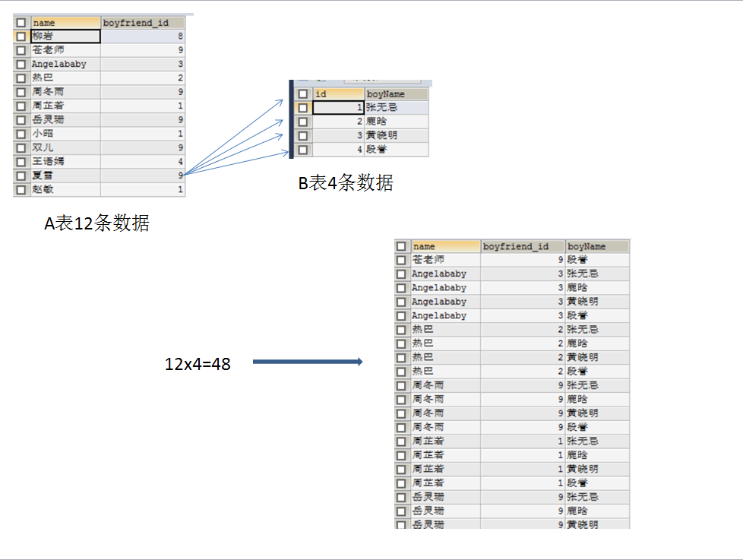The height and width of the screenshot is (560, 743).
Task: Check the box for id 3 黄晓明 in table B
Action: 303,136
